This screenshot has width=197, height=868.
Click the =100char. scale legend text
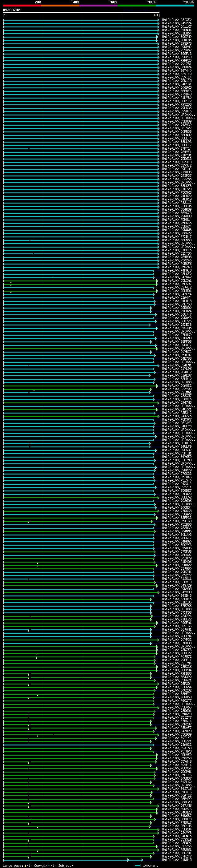tap(150, 866)
